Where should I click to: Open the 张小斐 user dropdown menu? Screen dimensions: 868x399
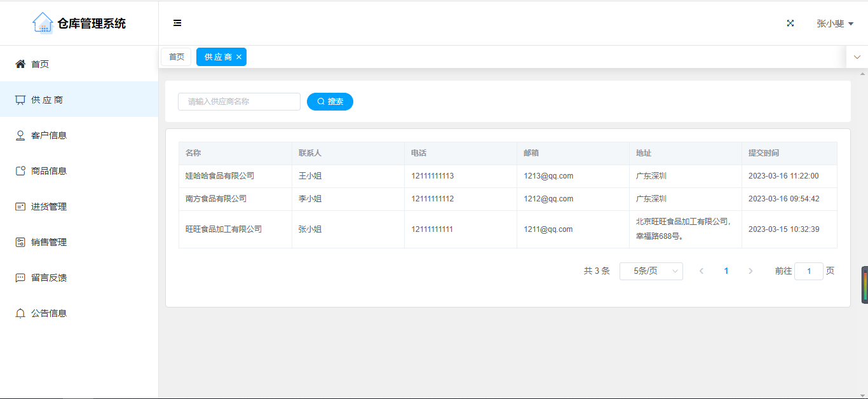pyautogui.click(x=834, y=24)
